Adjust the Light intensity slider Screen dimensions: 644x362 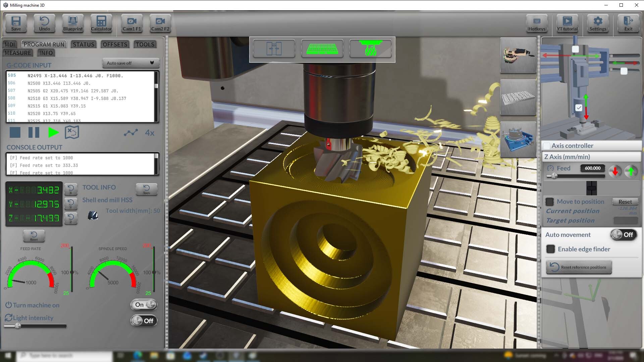point(18,325)
